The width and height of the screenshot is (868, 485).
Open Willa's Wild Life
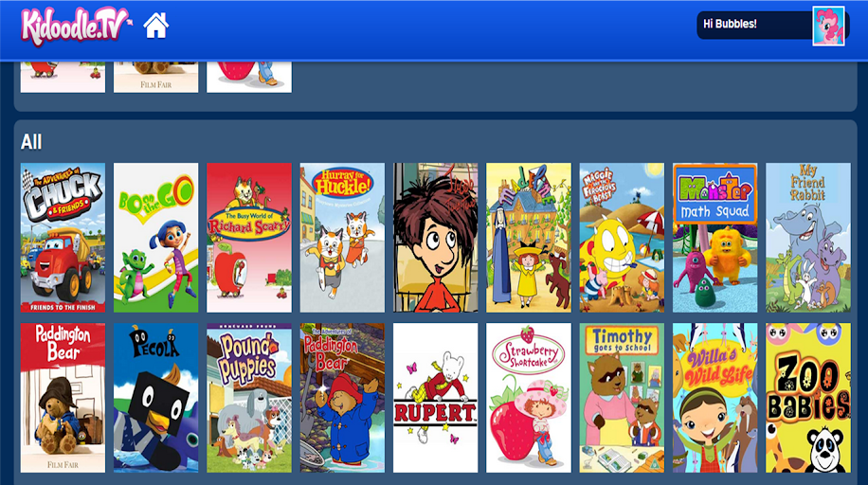click(x=714, y=398)
